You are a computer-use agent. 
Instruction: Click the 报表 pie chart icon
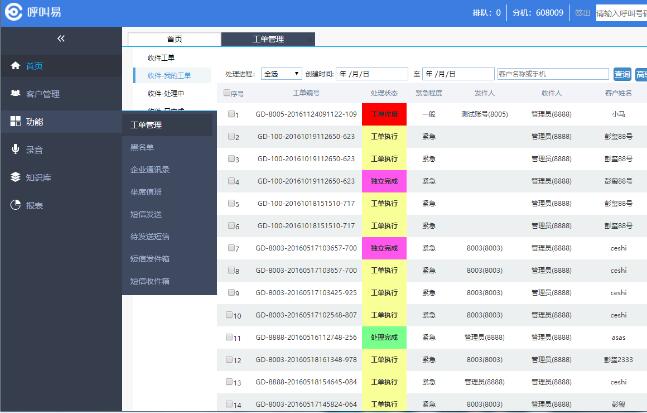point(15,205)
